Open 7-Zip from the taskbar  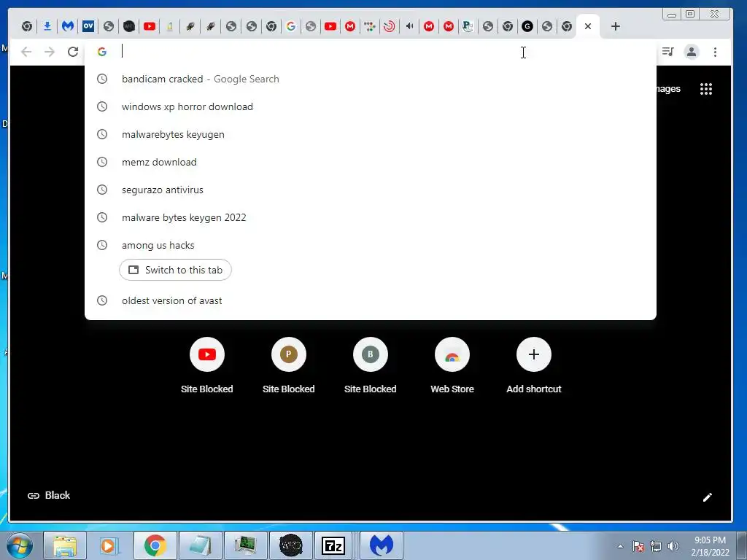333,545
